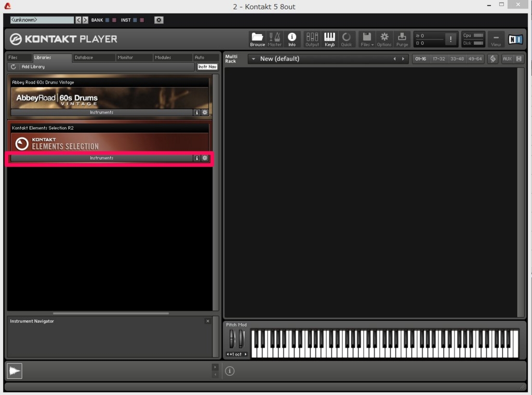Select rack page 33-48
This screenshot has height=395, width=532.
pos(457,59)
